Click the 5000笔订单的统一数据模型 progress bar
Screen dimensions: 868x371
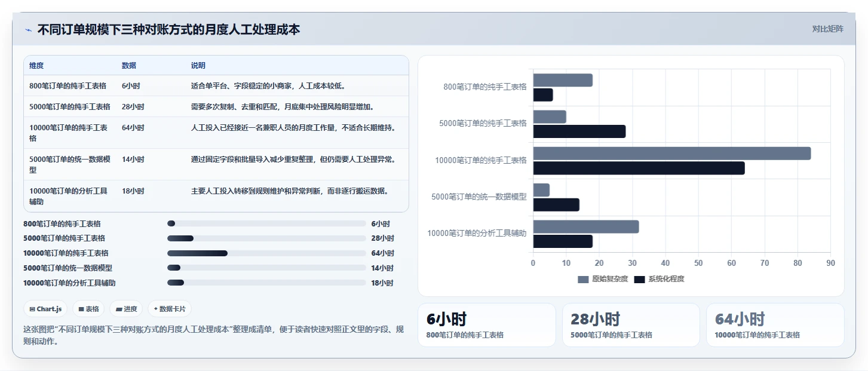[x=266, y=268]
